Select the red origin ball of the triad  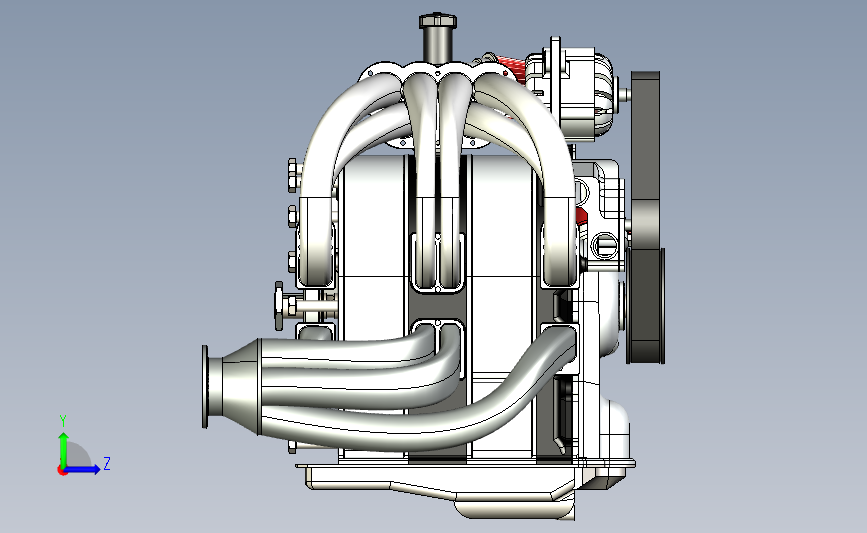click(62, 471)
